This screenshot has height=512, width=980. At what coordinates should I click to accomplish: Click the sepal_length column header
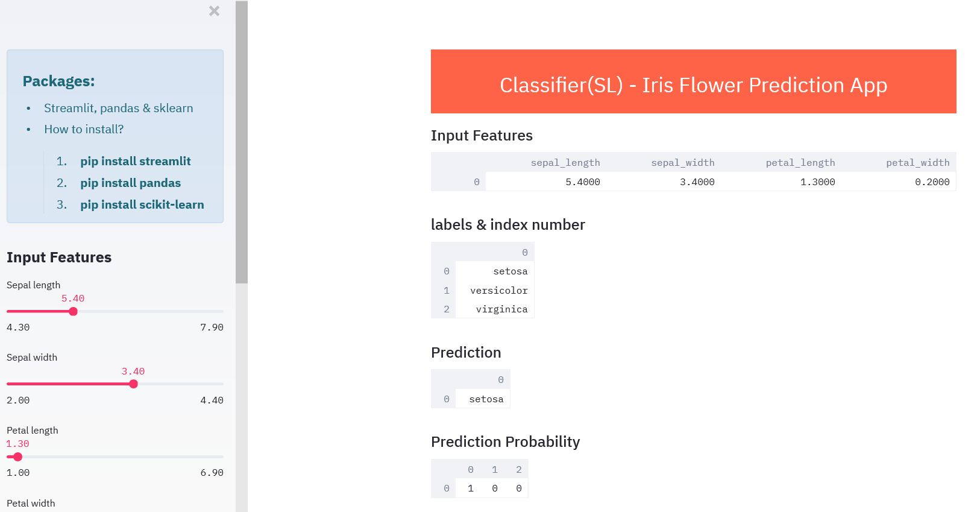pos(565,163)
